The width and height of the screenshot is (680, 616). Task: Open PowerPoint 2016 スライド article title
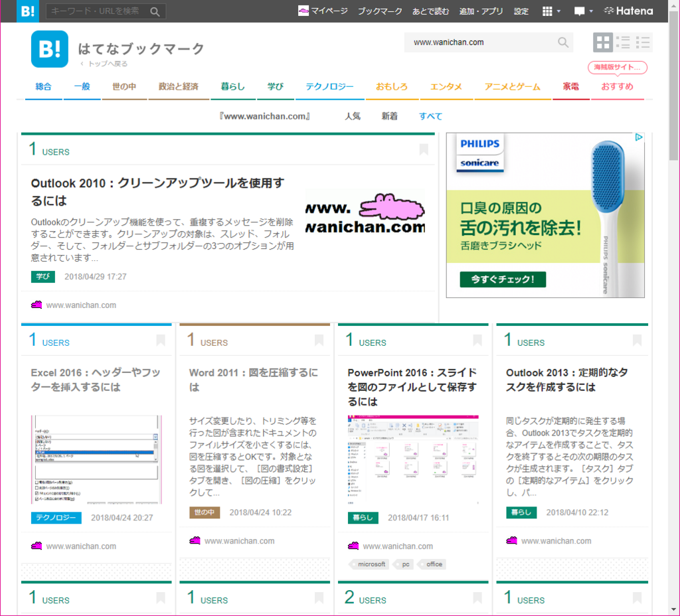(412, 387)
